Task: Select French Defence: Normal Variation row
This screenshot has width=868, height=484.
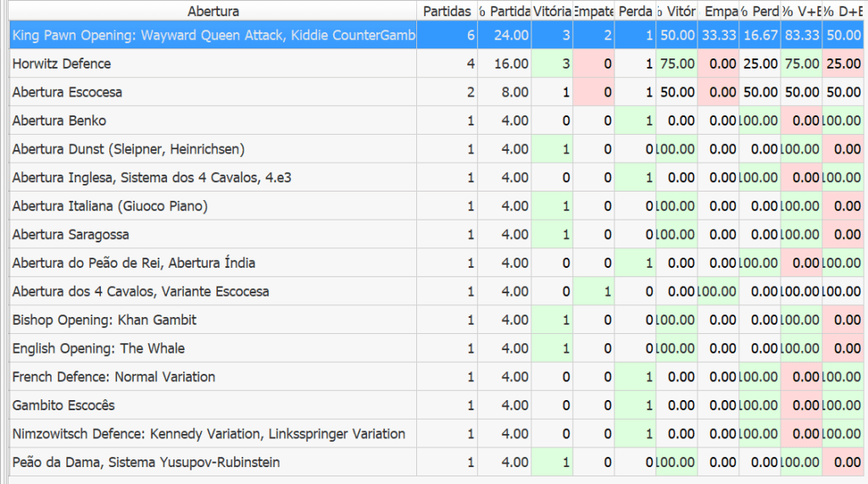Action: click(114, 377)
